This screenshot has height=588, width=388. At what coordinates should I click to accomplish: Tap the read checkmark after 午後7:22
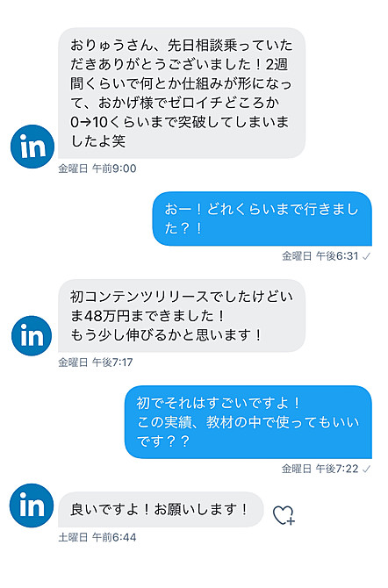tap(367, 469)
